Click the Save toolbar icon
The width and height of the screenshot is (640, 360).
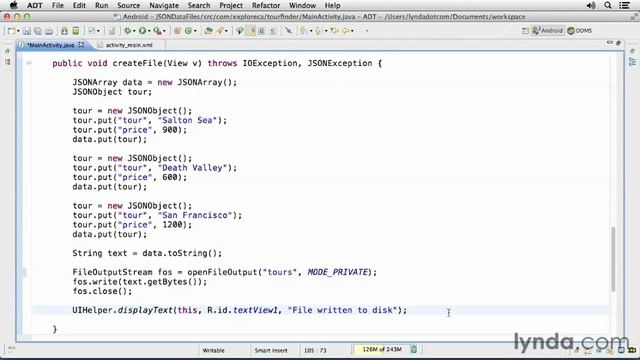pos(27,31)
